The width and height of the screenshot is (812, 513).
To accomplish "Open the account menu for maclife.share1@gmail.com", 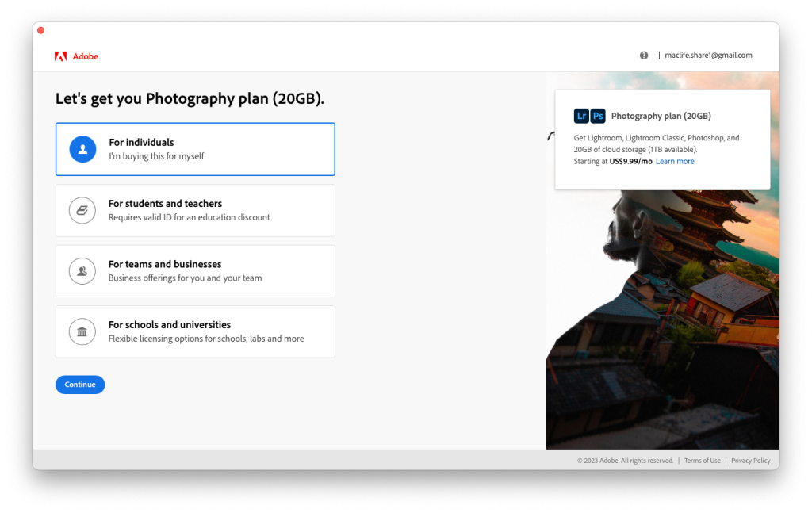I will click(x=709, y=55).
